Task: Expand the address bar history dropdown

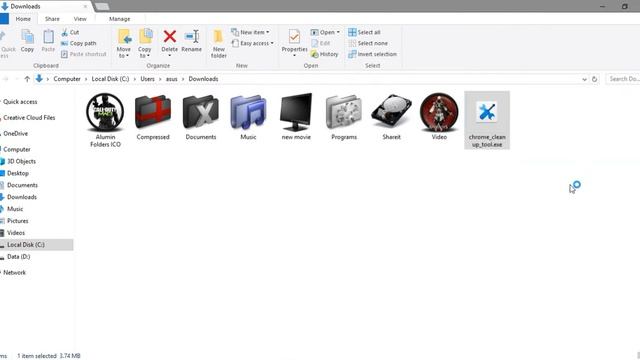Action: 584,79
